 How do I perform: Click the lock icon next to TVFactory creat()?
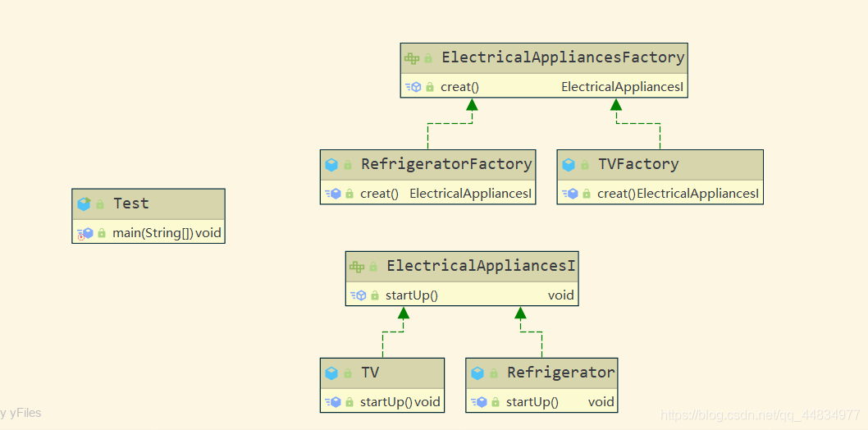pyautogui.click(x=587, y=194)
